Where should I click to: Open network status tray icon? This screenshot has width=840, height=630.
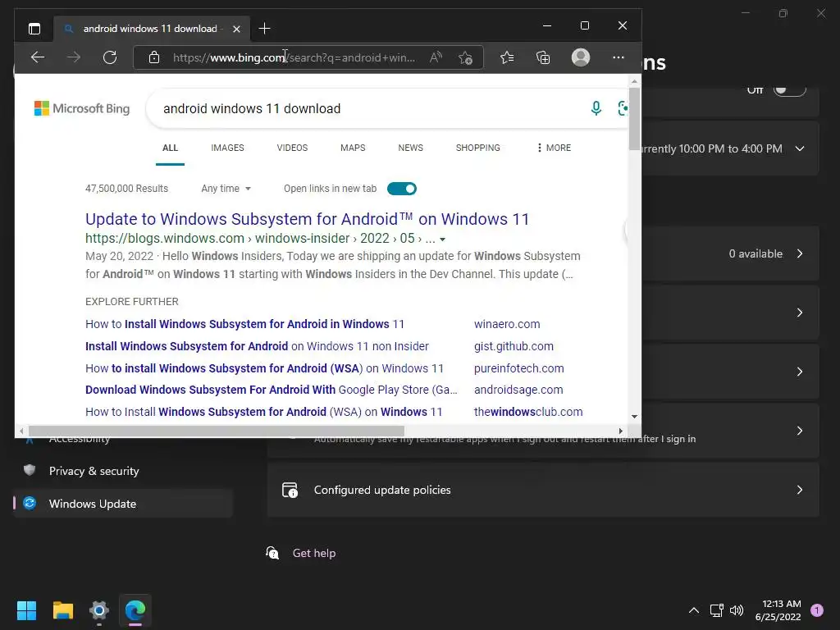pos(716,610)
